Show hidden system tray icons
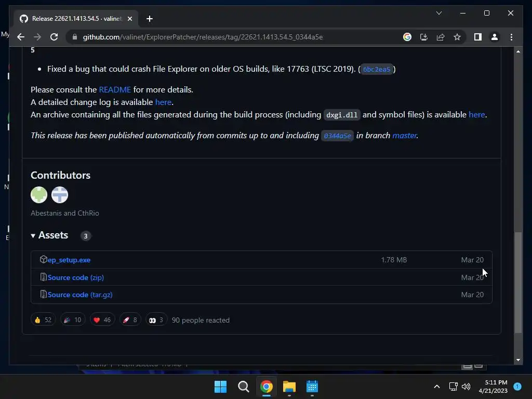 point(436,387)
